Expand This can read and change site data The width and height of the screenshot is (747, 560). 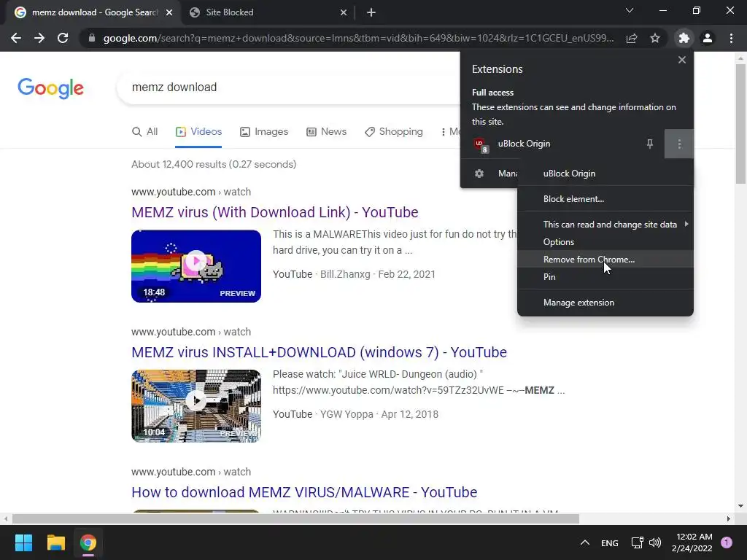(x=605, y=225)
